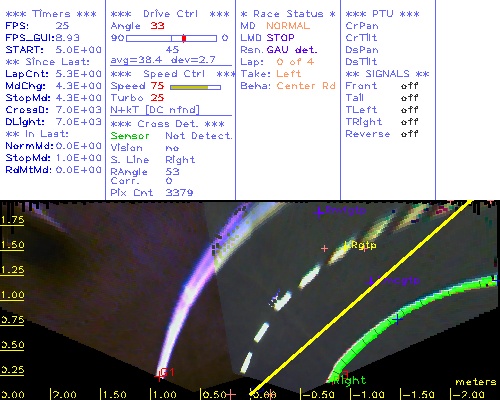Click the green Right label marker
This screenshot has height=400, width=500.
pyautogui.click(x=351, y=380)
